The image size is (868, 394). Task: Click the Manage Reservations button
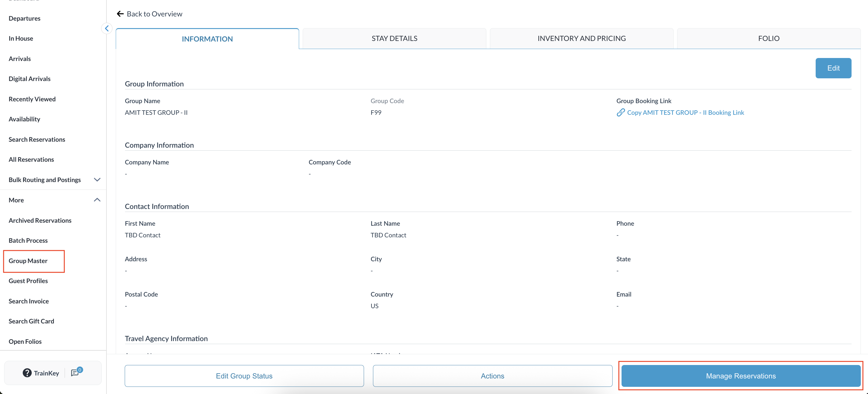tap(741, 376)
